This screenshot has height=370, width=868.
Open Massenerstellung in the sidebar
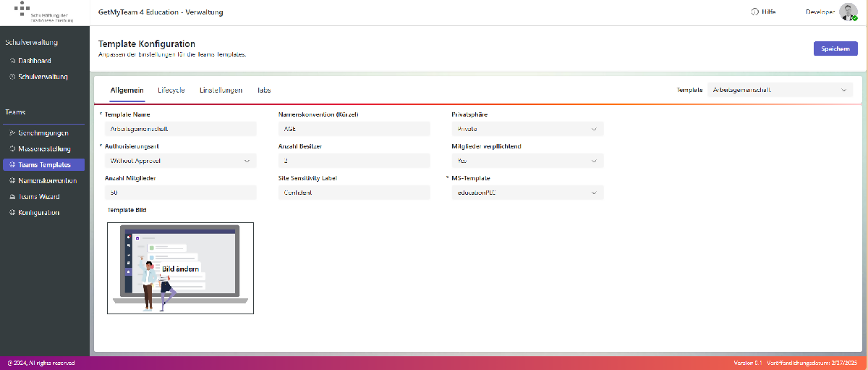coord(45,149)
